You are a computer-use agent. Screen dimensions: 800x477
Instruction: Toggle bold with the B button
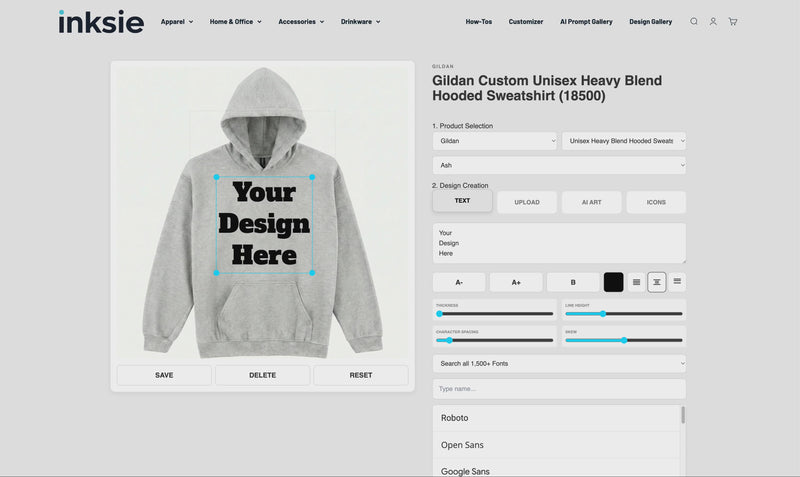573,282
